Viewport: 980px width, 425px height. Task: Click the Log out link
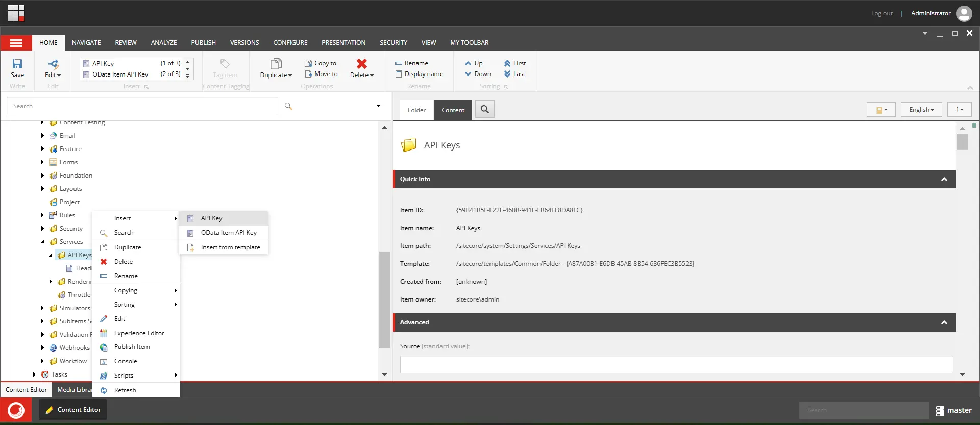pyautogui.click(x=882, y=13)
